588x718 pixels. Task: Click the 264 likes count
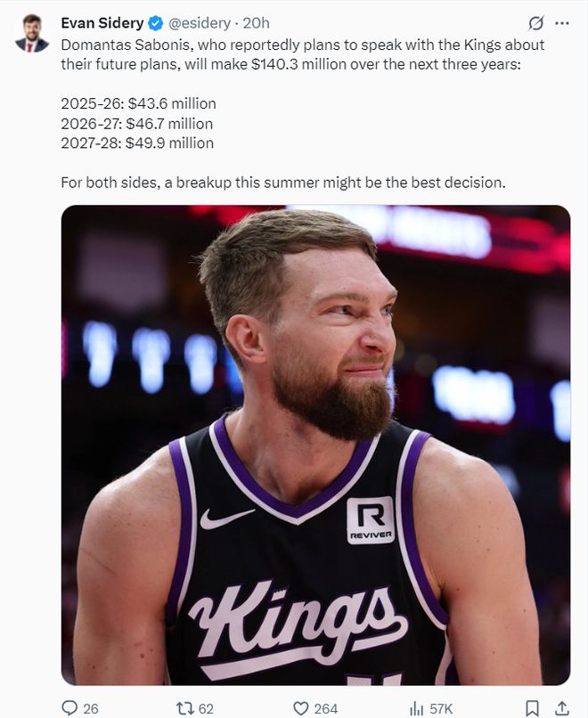coord(325,708)
